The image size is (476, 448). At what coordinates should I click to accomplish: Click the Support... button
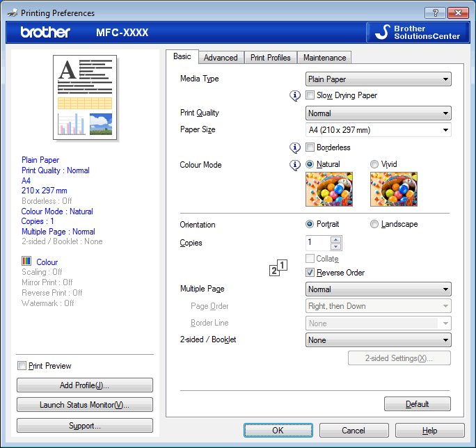(x=85, y=426)
